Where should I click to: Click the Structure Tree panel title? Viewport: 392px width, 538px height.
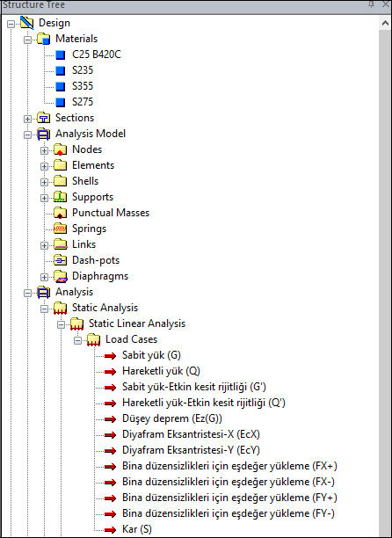coord(33,4)
